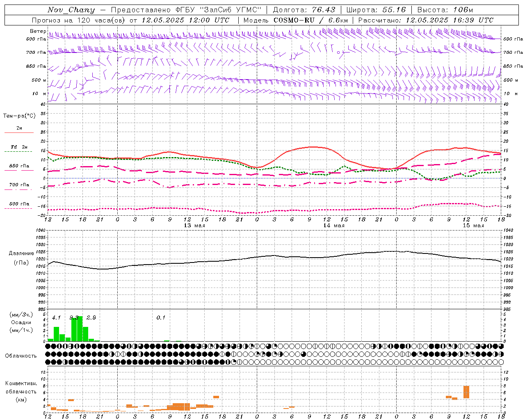The image size is (525, 420).
Task: Click the '(гПа)' pressure unit label
Action: (x=21, y=263)
